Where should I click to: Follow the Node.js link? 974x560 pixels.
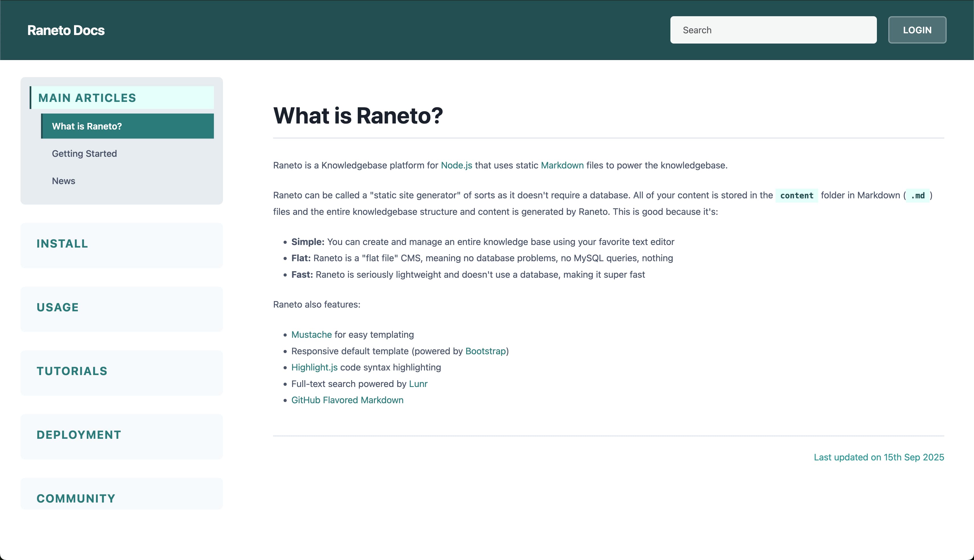pyautogui.click(x=457, y=165)
